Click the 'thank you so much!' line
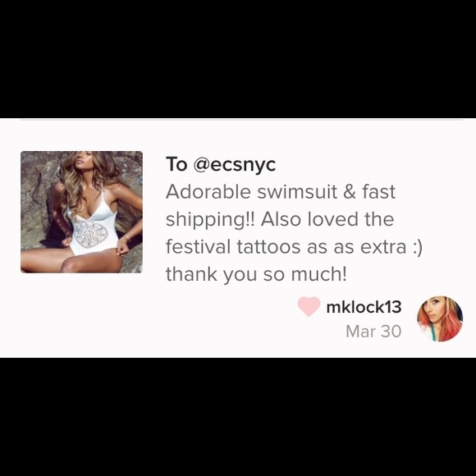The width and height of the screenshot is (476, 476). (256, 274)
